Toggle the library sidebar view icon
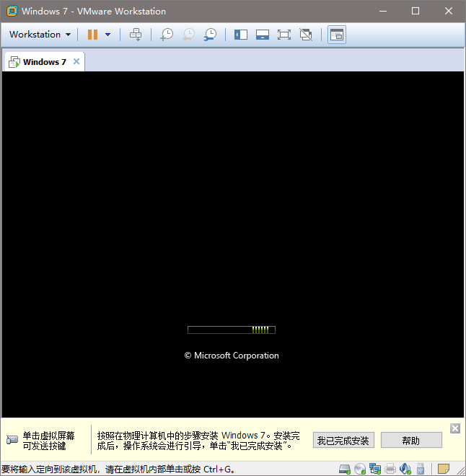Image resolution: width=466 pixels, height=476 pixels. point(241,35)
